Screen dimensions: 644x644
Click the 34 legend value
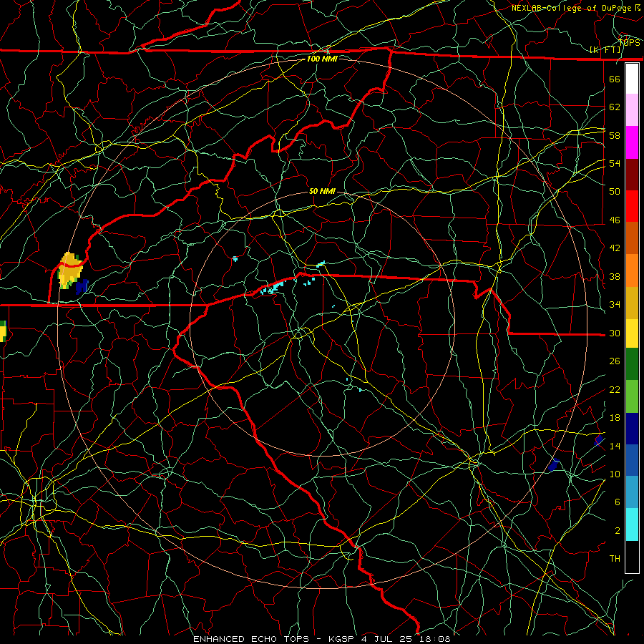615,305
